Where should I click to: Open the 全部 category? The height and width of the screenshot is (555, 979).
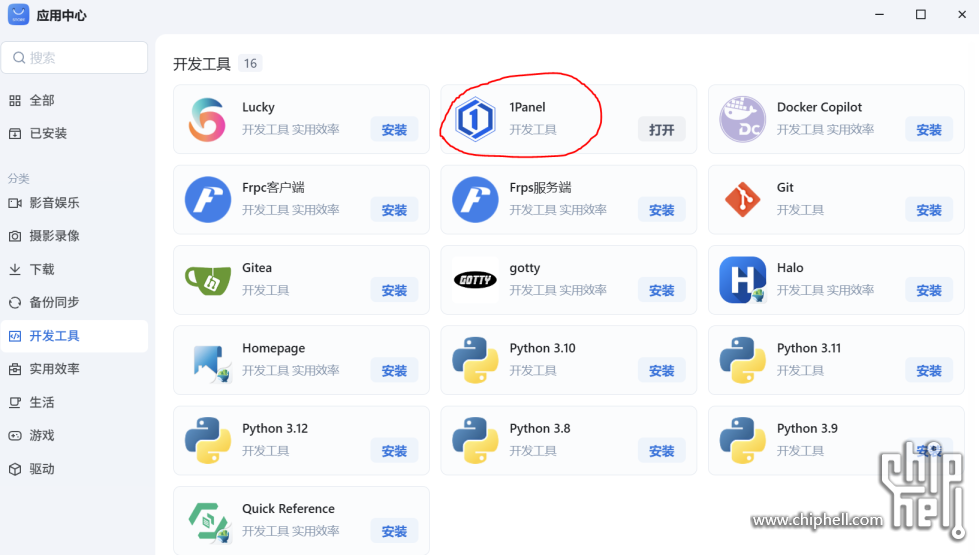[74, 100]
